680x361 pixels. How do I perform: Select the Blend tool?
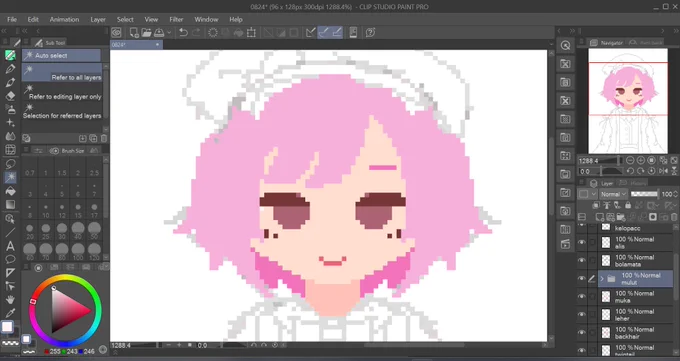click(x=10, y=136)
